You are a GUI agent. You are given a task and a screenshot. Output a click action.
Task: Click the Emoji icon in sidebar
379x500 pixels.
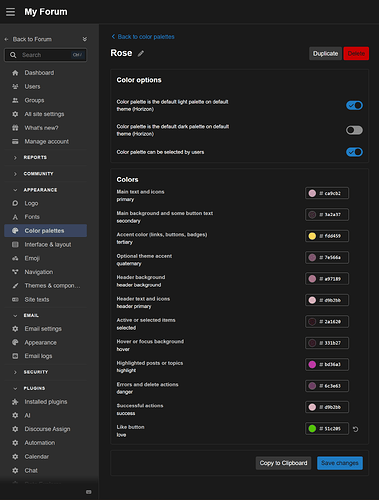click(15, 258)
